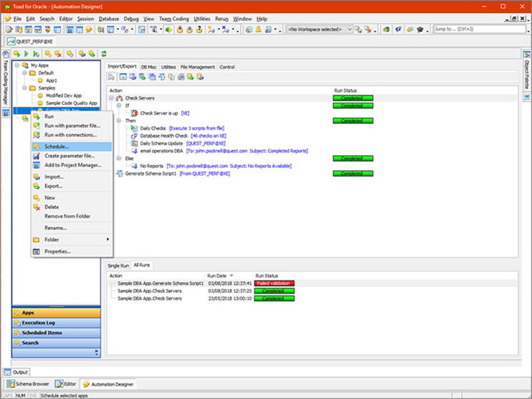532x399 pixels.
Task: Click the Failed validation status bar
Action: click(274, 283)
